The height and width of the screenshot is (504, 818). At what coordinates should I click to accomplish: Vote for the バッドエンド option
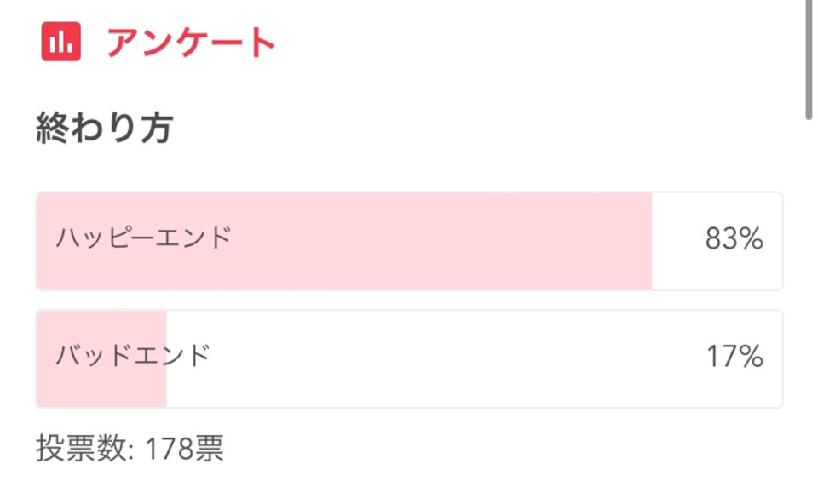(410, 358)
